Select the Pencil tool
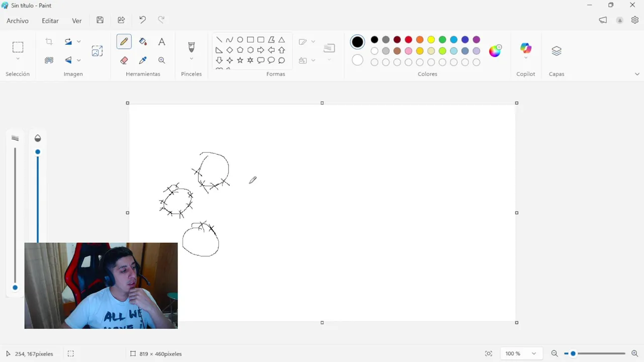 124,42
